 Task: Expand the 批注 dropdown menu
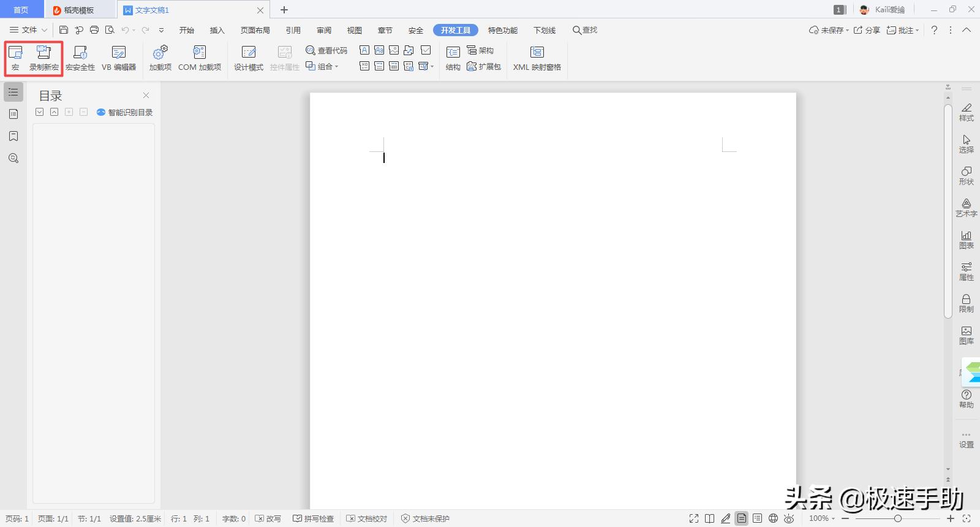point(917,30)
